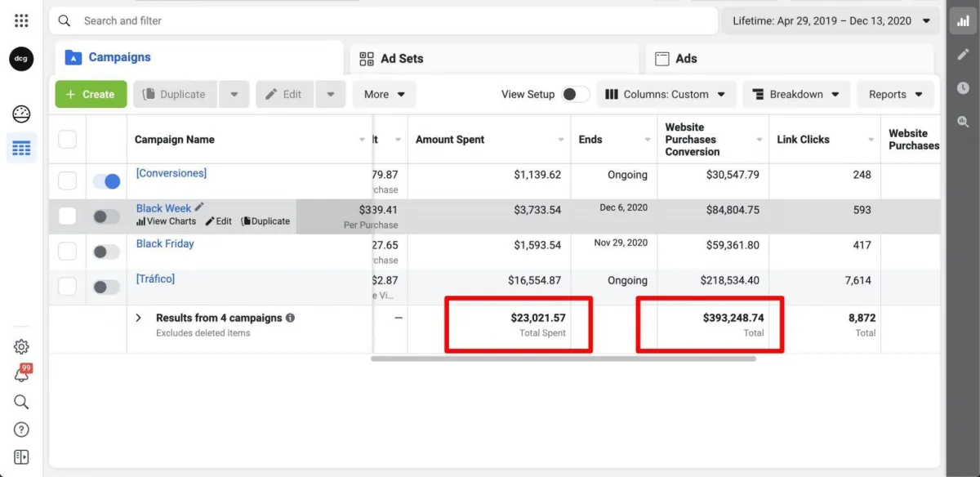Open the apps grid menu icon
The image size is (980, 477).
tap(21, 21)
